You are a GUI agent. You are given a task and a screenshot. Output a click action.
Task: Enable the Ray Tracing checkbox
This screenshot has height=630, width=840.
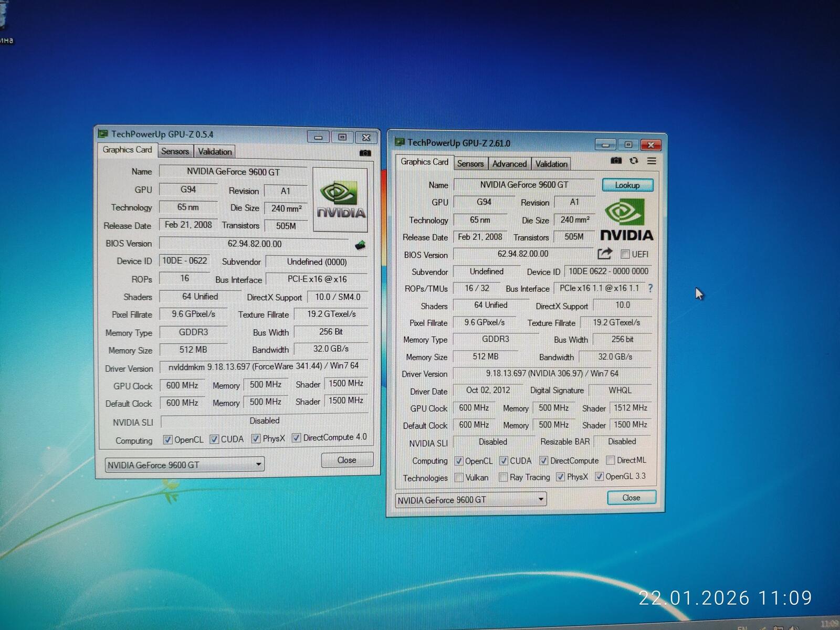pos(503,477)
